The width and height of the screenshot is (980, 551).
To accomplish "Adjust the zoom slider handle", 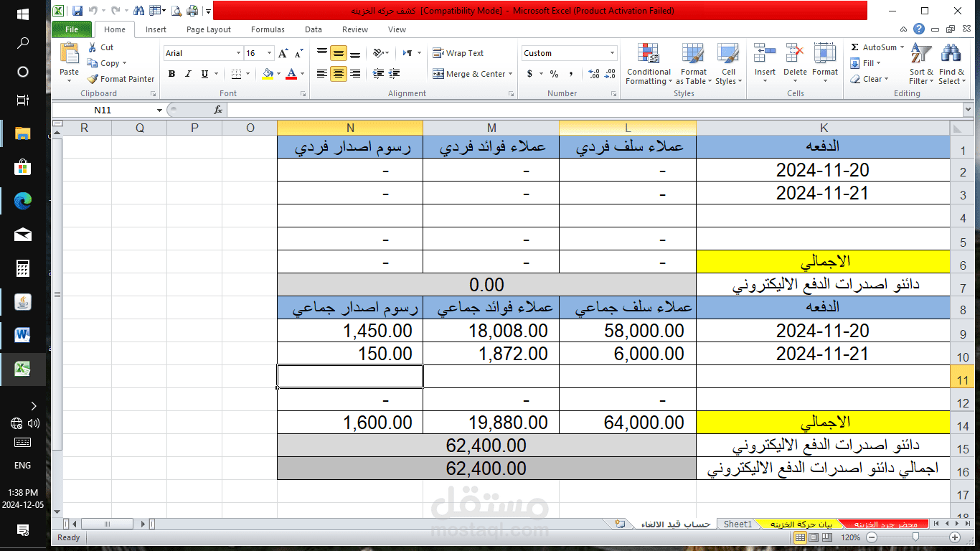I will click(x=915, y=537).
